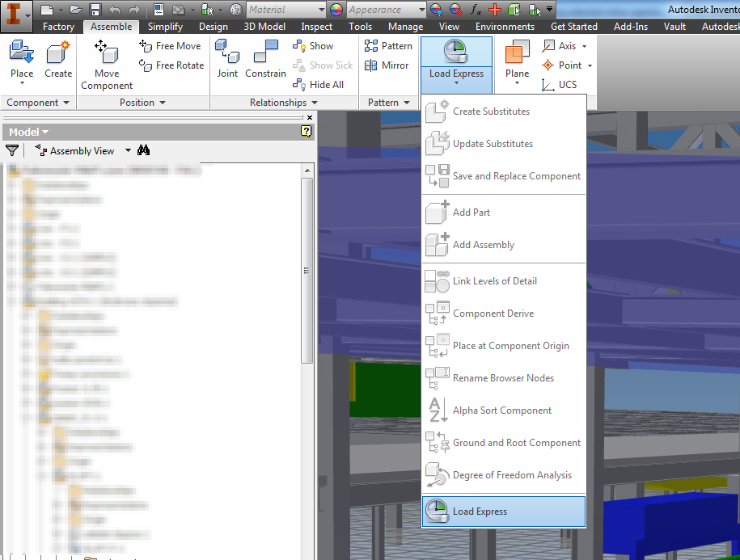The image size is (740, 560).
Task: Select the Constrain tool
Action: 265,58
